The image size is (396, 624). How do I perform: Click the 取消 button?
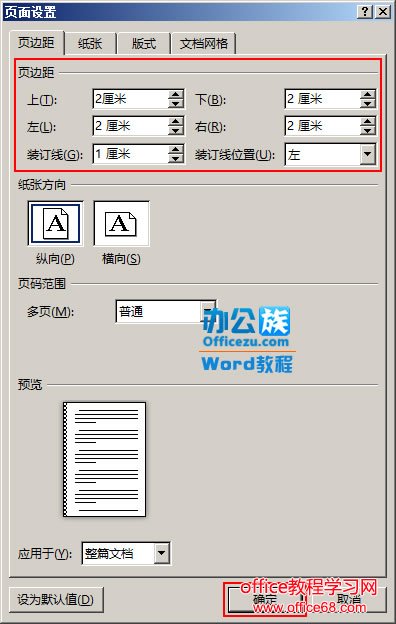click(349, 600)
